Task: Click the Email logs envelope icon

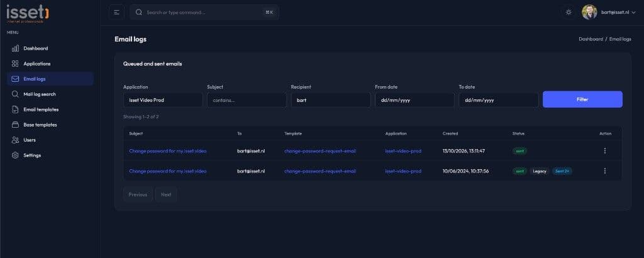Action: click(x=15, y=79)
